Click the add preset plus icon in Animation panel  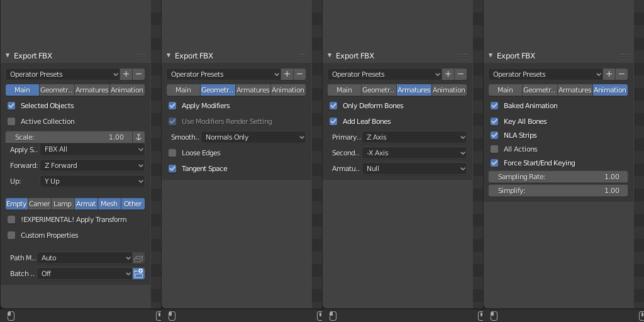(x=609, y=74)
